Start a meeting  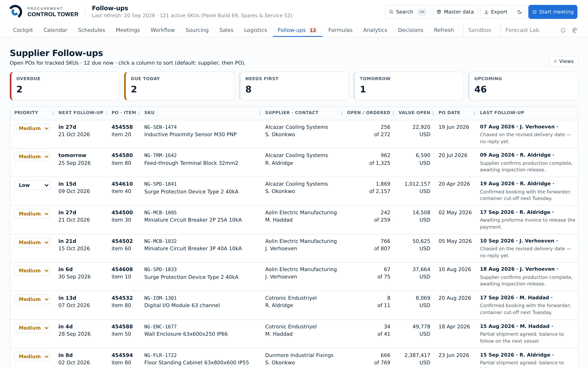[552, 12]
